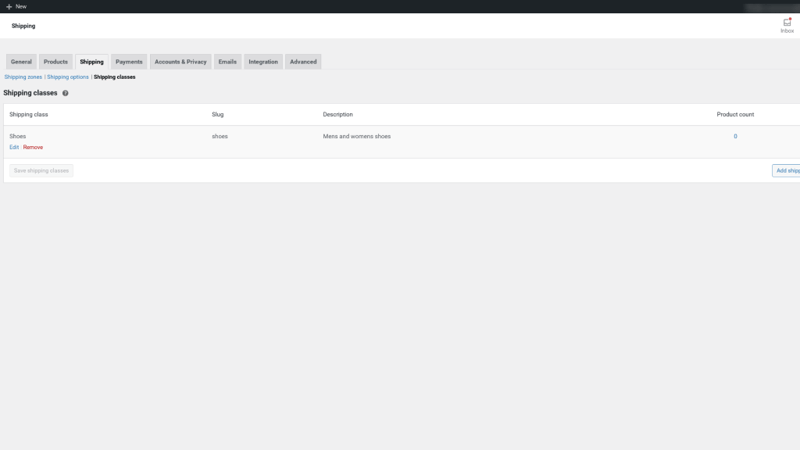Viewport: 800px width, 450px height.
Task: Switch to the Integration tab
Action: (x=263, y=62)
